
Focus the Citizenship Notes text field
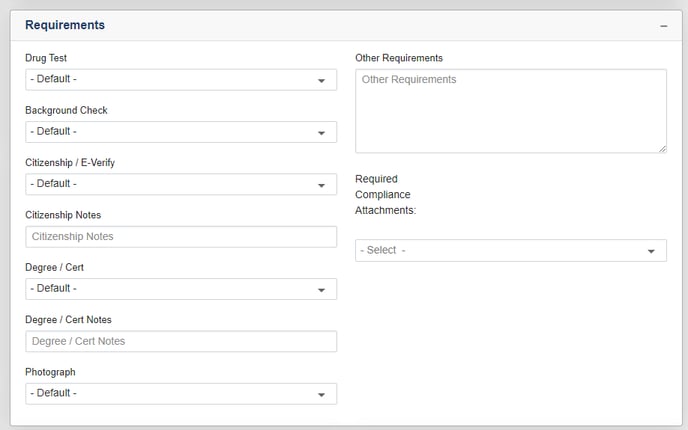tap(181, 237)
